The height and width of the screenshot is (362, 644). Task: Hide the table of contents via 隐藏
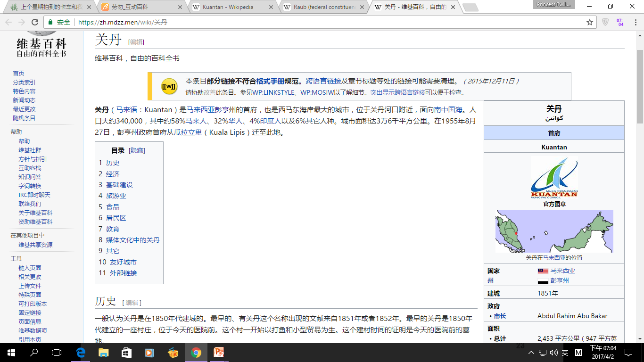coord(137,150)
